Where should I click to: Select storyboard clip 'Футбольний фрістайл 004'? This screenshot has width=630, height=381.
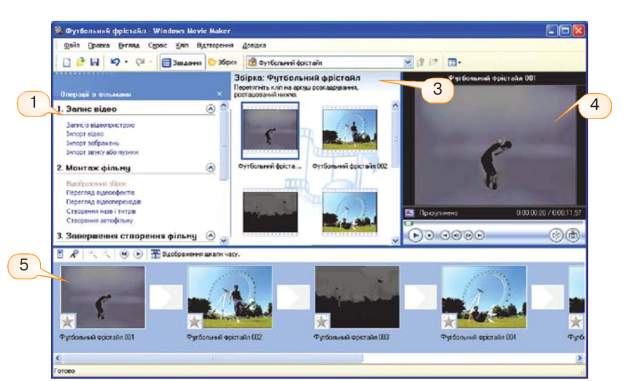(484, 297)
